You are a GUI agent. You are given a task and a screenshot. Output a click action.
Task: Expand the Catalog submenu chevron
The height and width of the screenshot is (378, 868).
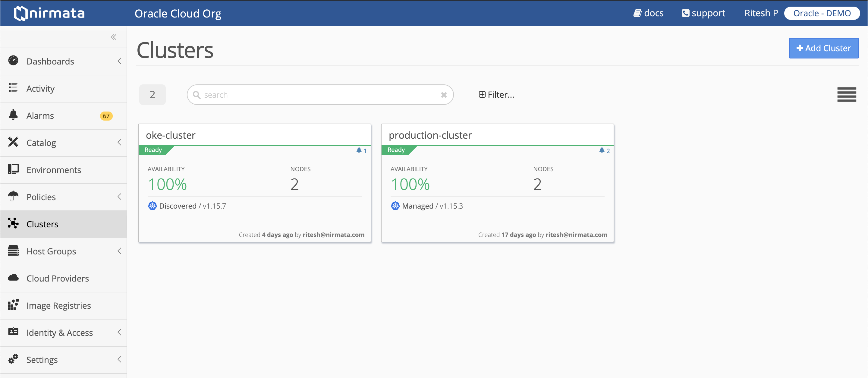(119, 143)
